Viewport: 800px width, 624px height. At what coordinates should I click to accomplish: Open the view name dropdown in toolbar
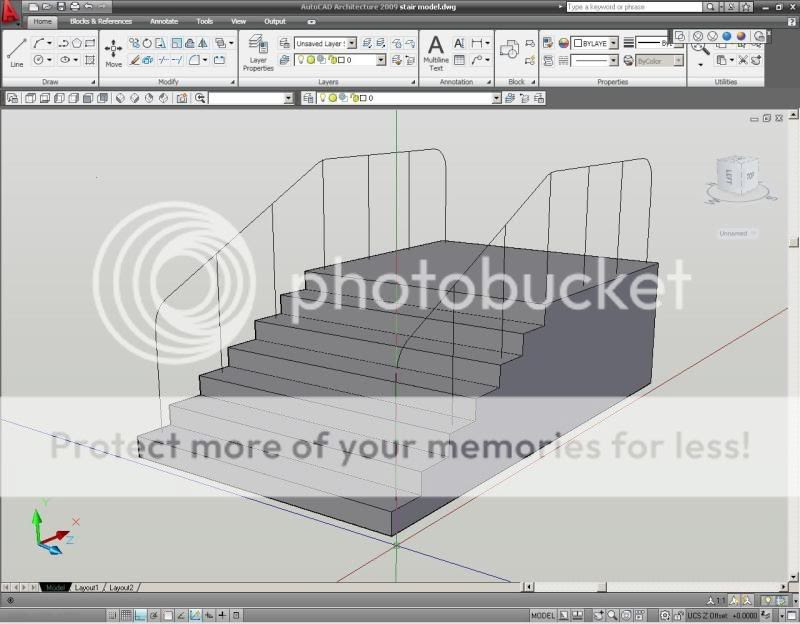click(x=289, y=98)
